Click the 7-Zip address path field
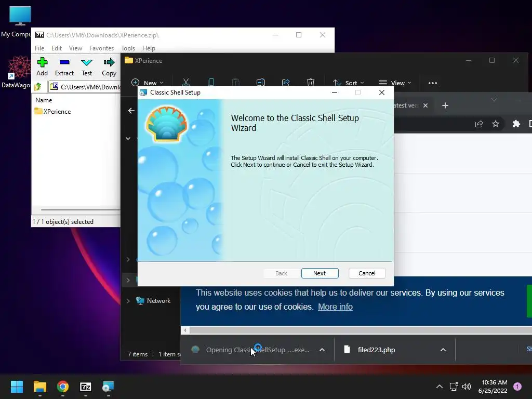Viewport: 532px width, 399px height. (x=85, y=87)
